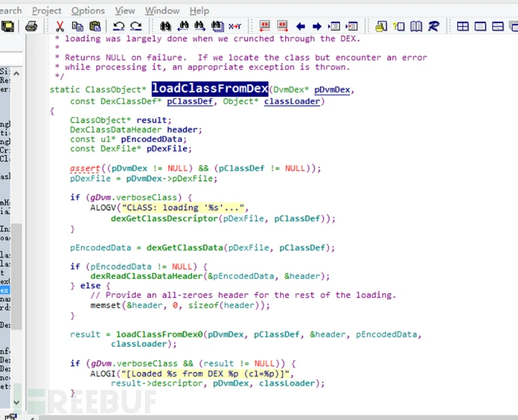Click the Go Forward blue arrow

tap(317, 26)
